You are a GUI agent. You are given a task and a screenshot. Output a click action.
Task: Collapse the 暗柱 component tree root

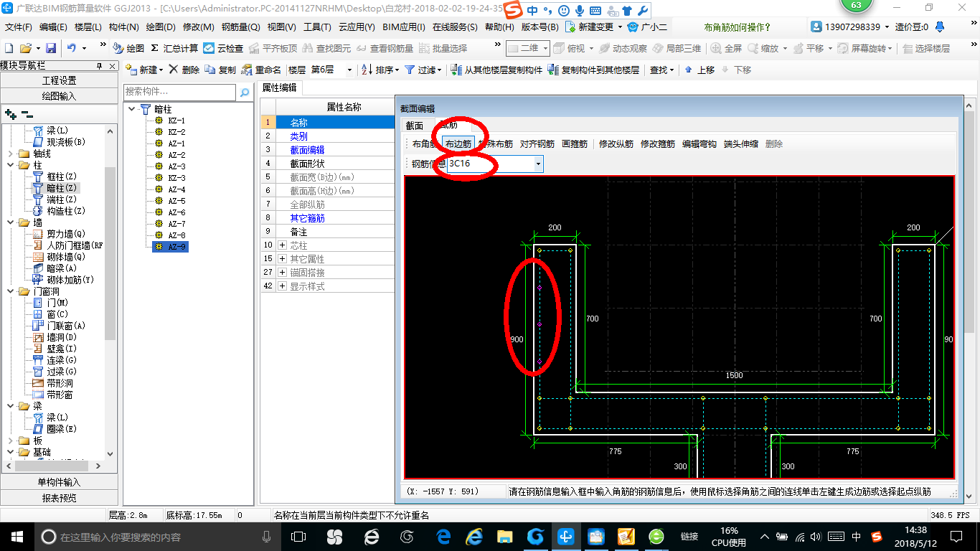pos(132,109)
